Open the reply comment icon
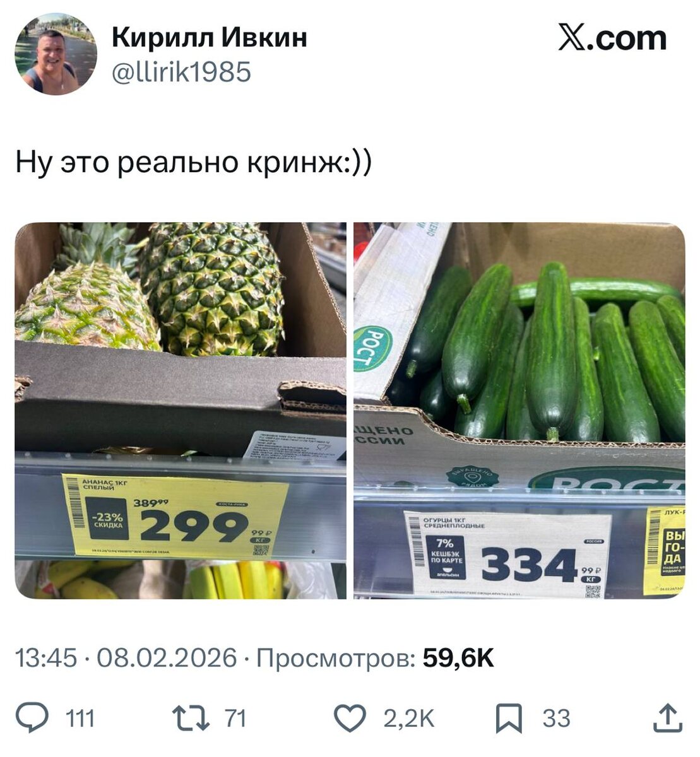The image size is (700, 757). point(32,719)
